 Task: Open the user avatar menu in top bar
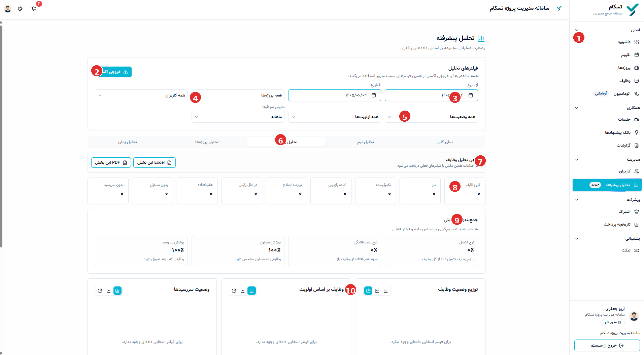(8, 9)
